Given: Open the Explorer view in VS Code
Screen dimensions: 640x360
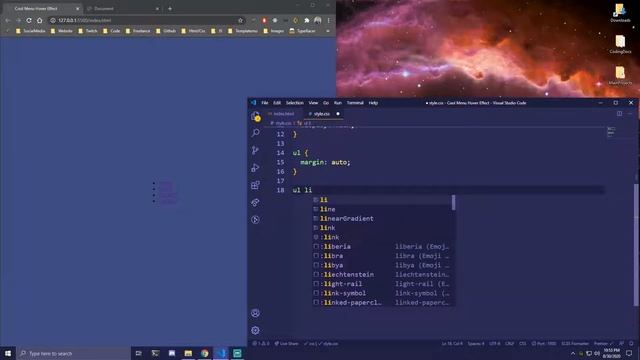Looking at the screenshot, I should 256,116.
